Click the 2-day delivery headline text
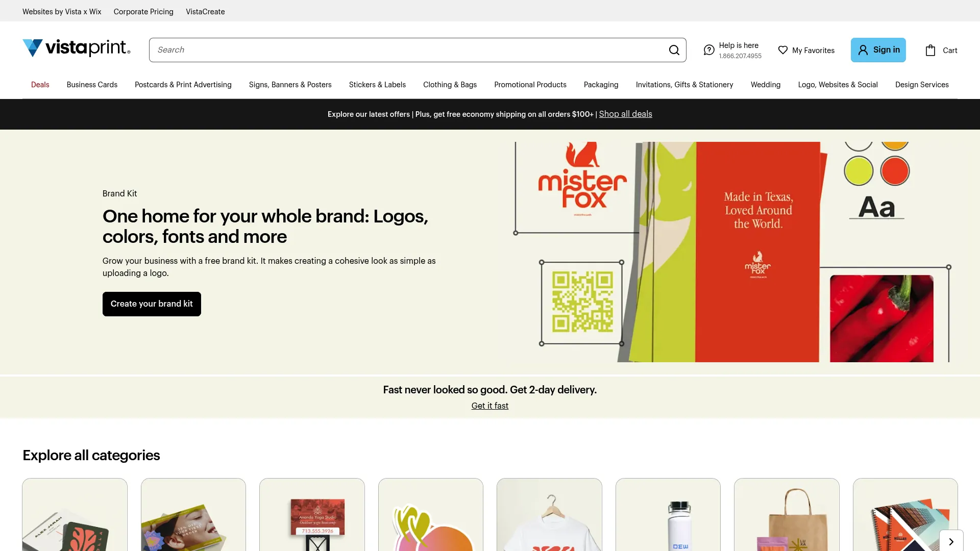Screen dimensions: 980x551 (x=490, y=390)
